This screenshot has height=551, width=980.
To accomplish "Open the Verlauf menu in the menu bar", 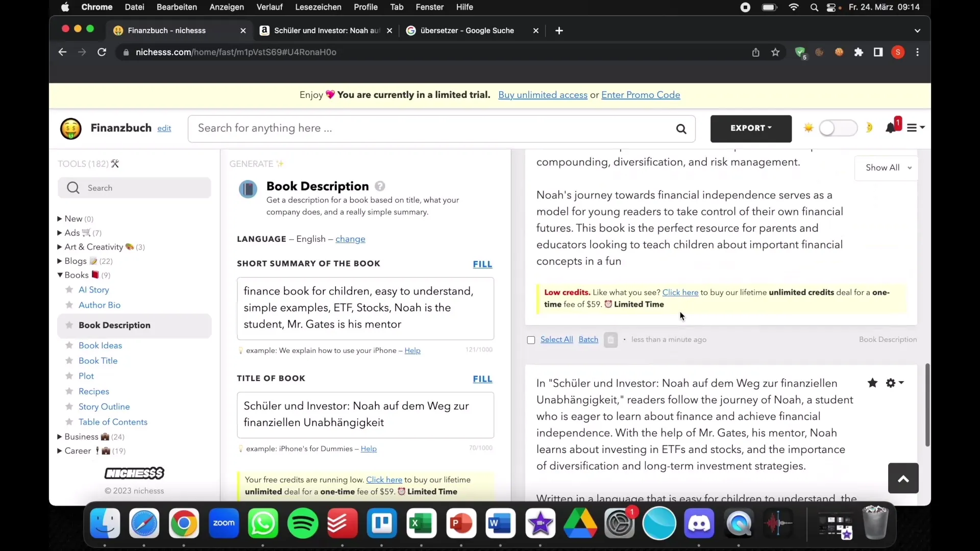I will tap(269, 7).
